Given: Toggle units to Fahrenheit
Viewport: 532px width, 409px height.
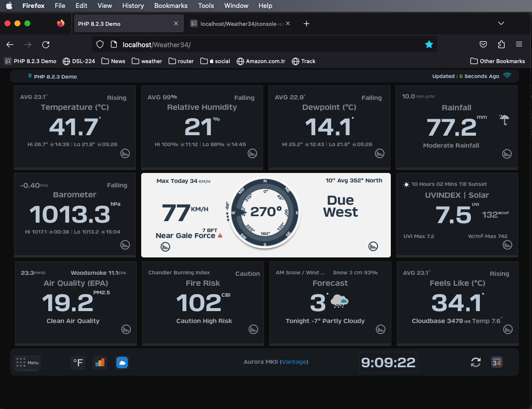Looking at the screenshot, I should 78,363.
